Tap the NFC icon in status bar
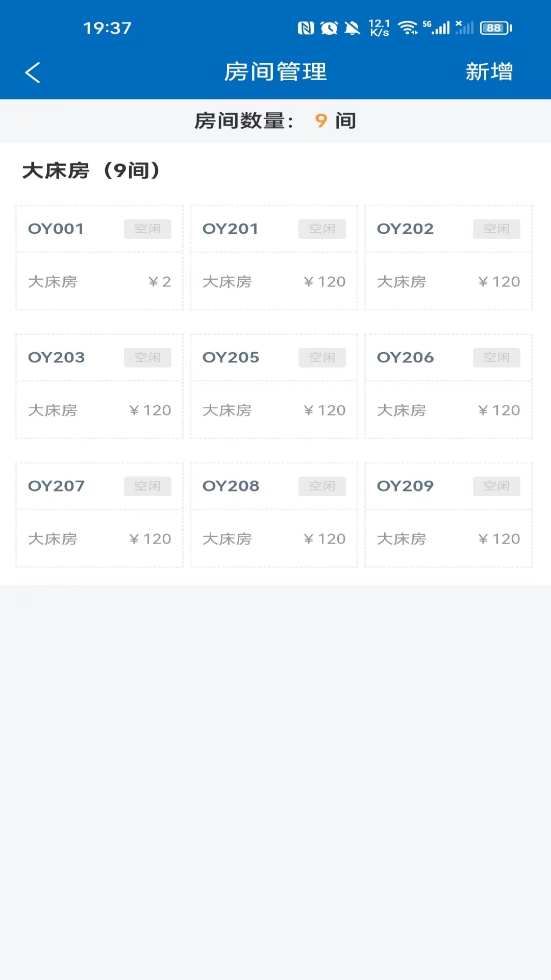The width and height of the screenshot is (551, 980). (306, 28)
